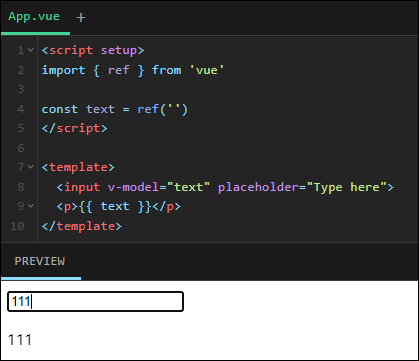This screenshot has width=419, height=361.
Task: Add a new file with plus icon
Action: click(x=81, y=17)
